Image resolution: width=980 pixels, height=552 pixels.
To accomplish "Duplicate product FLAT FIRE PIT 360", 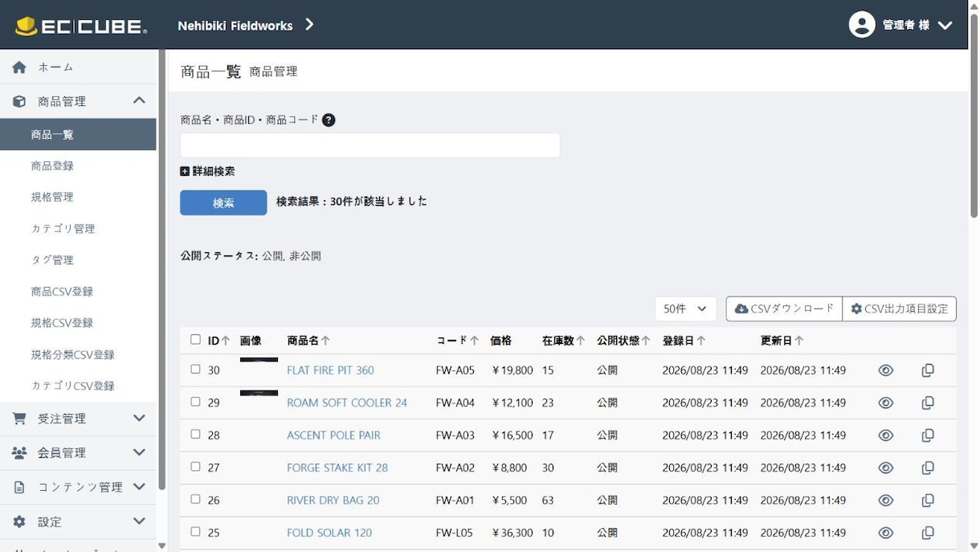I will click(928, 370).
